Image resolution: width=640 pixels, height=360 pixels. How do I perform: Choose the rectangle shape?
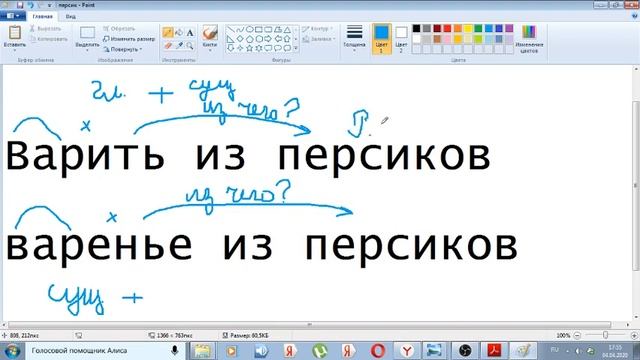tap(259, 29)
